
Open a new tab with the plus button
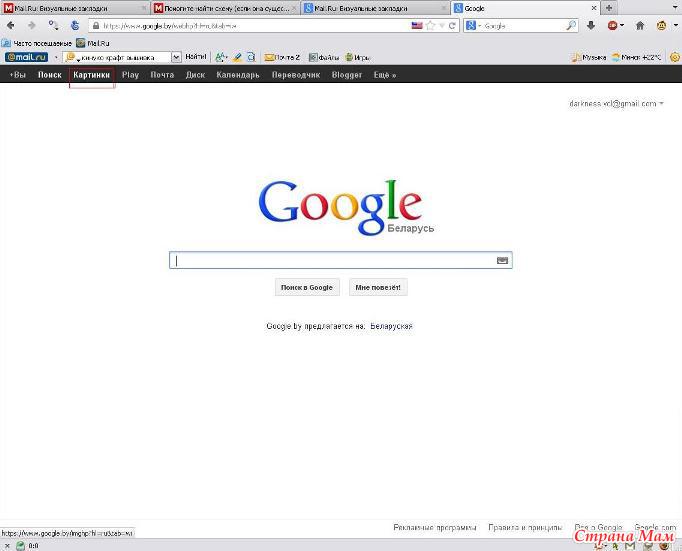click(x=609, y=8)
